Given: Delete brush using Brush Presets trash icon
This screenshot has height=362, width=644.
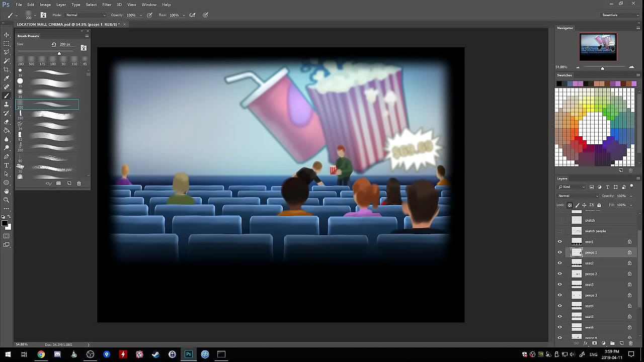Looking at the screenshot, I should (79, 184).
